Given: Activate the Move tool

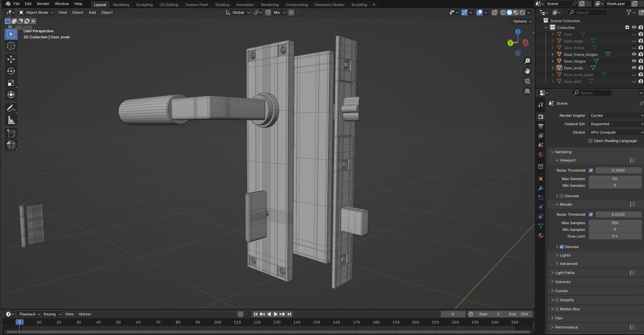Looking at the screenshot, I should click(x=11, y=59).
